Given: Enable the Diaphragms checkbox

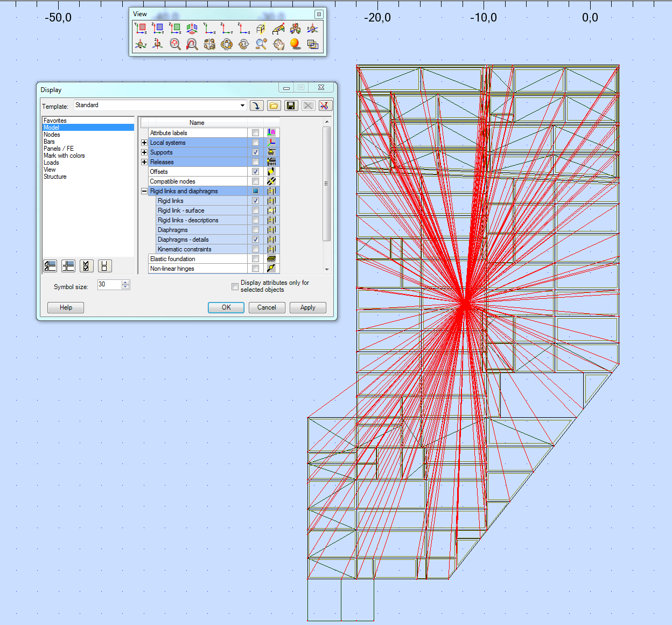Looking at the screenshot, I should pos(255,229).
